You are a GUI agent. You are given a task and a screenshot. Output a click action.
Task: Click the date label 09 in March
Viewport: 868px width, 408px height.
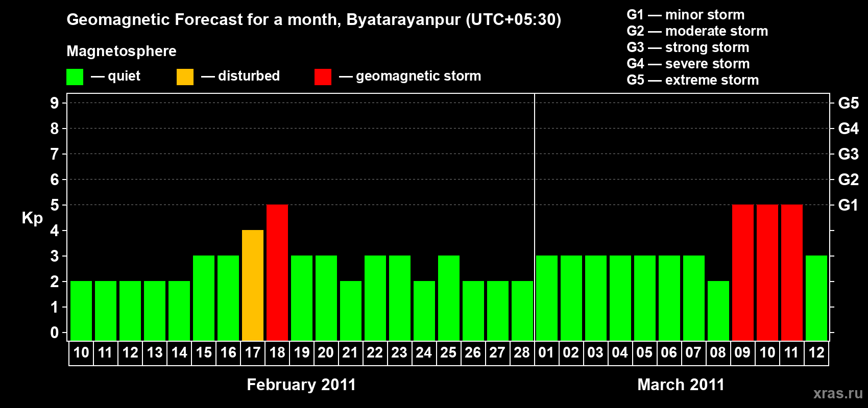pos(743,352)
